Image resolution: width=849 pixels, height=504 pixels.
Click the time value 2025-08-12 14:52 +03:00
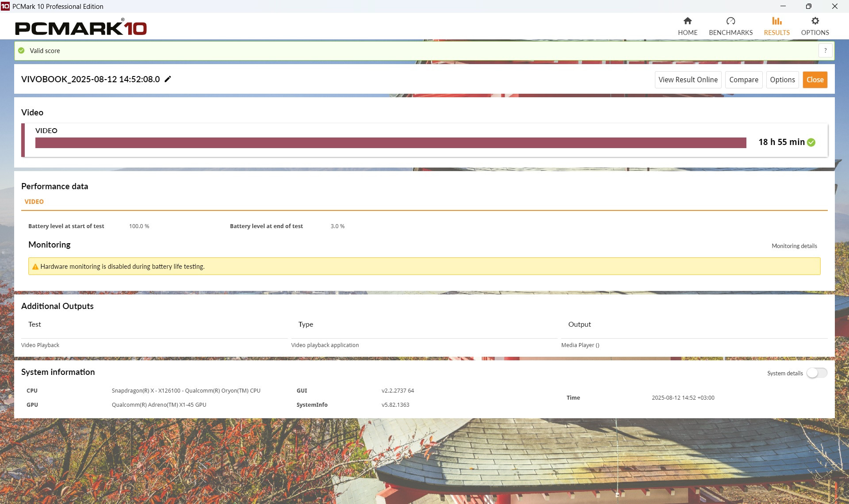(x=683, y=397)
